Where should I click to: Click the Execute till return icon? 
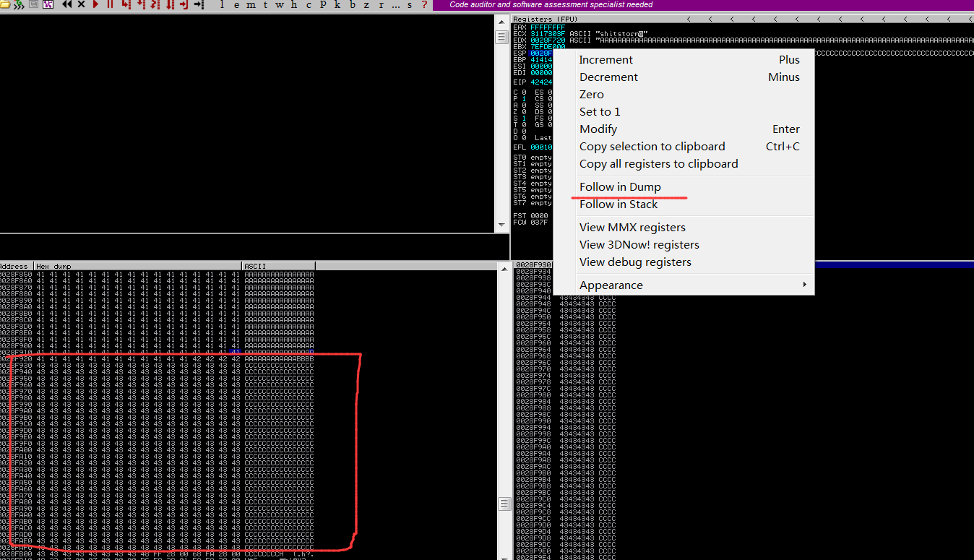[x=184, y=4]
